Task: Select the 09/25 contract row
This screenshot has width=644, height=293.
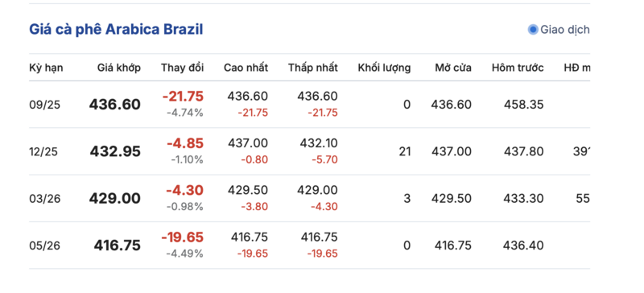Action: [309, 105]
